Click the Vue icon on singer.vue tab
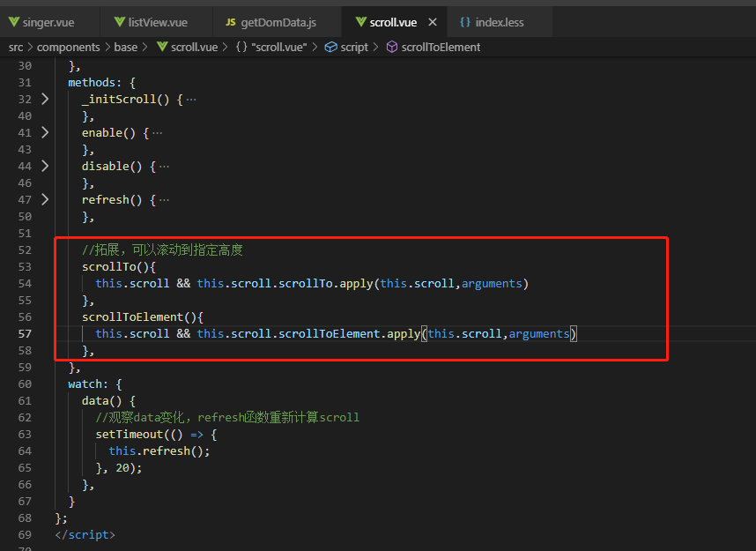This screenshot has width=756, height=551. (14, 22)
